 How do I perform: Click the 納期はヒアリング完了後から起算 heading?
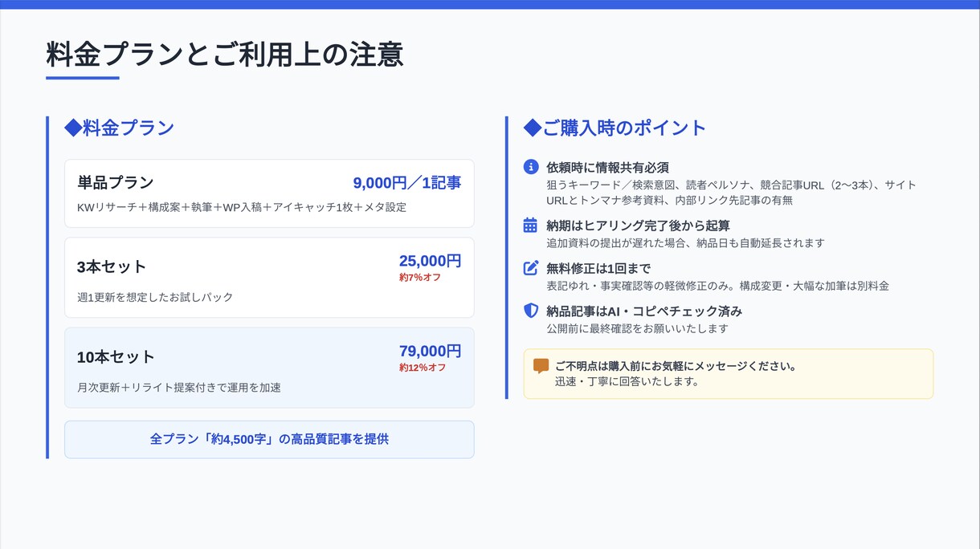(x=638, y=226)
